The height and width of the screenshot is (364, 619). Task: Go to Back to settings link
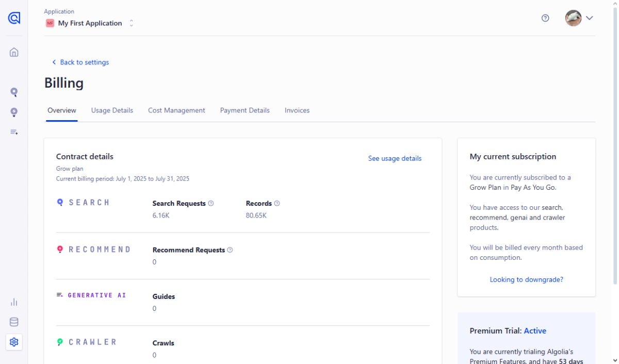[80, 62]
